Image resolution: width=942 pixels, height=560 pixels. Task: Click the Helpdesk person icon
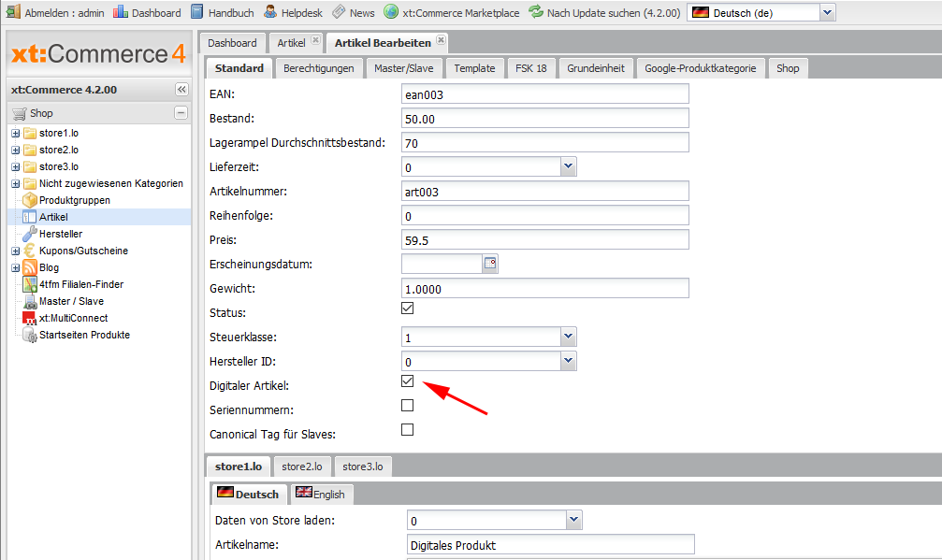point(270,12)
